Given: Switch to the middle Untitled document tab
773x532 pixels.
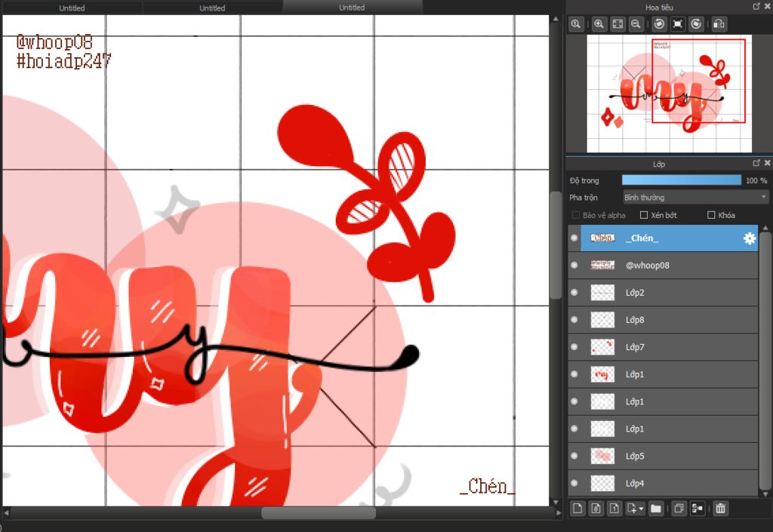Looking at the screenshot, I should pos(212,8).
